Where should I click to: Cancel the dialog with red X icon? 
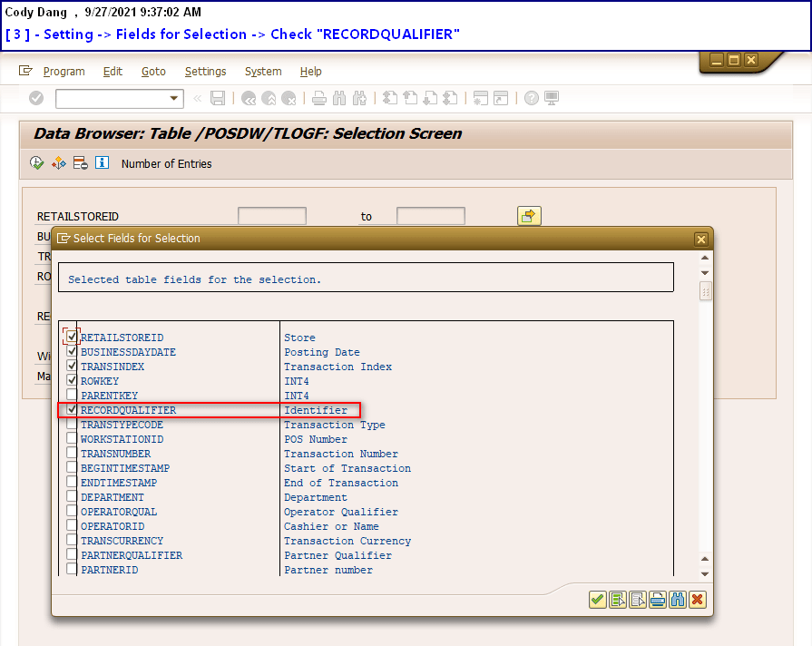(x=697, y=600)
